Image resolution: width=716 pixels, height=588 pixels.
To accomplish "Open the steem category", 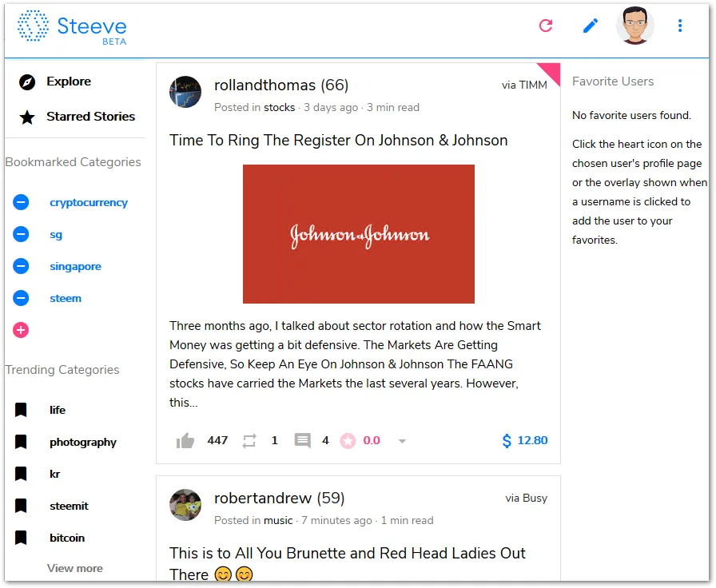I will [x=66, y=299].
